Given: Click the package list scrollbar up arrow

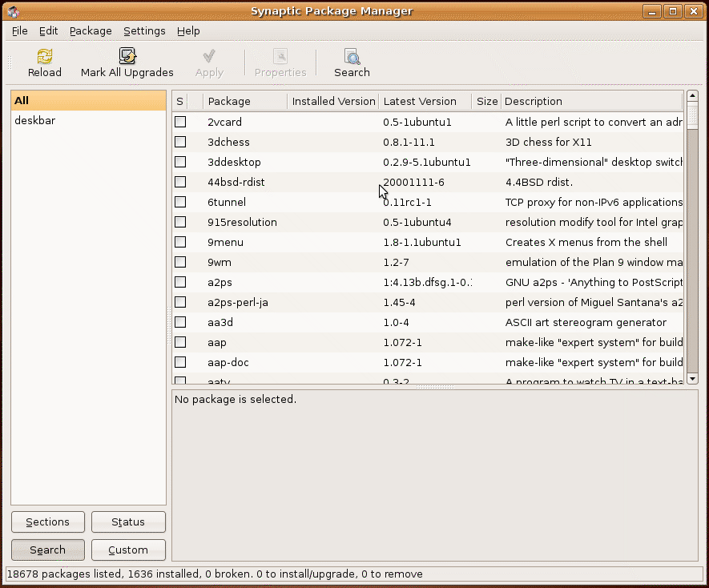Looking at the screenshot, I should 692,96.
